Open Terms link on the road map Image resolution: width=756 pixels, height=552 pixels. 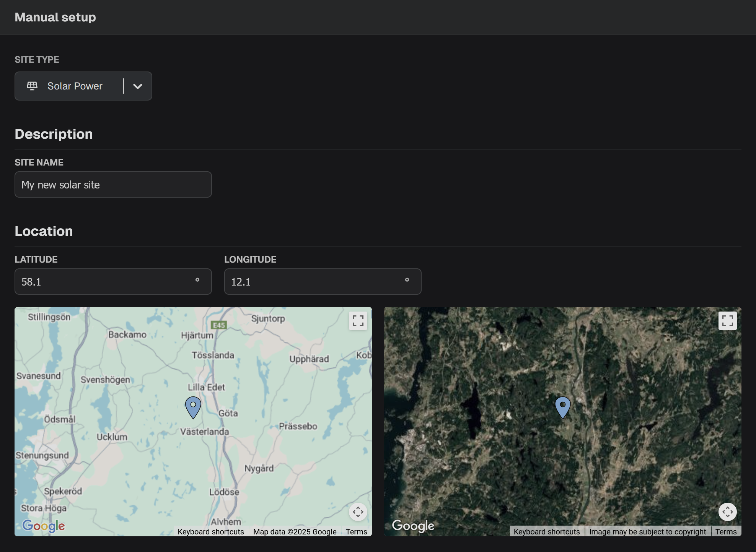356,532
